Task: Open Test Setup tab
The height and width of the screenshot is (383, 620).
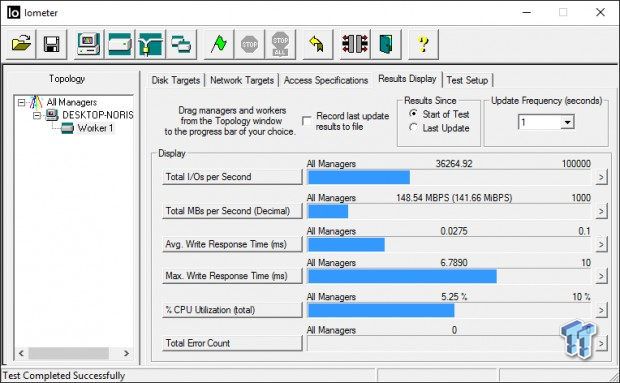Action: 467,80
